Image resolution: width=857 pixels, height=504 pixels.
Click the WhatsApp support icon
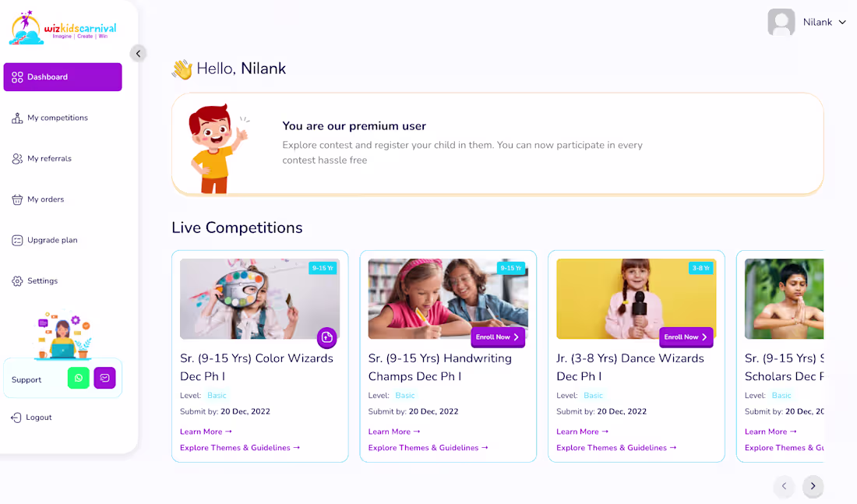[79, 378]
